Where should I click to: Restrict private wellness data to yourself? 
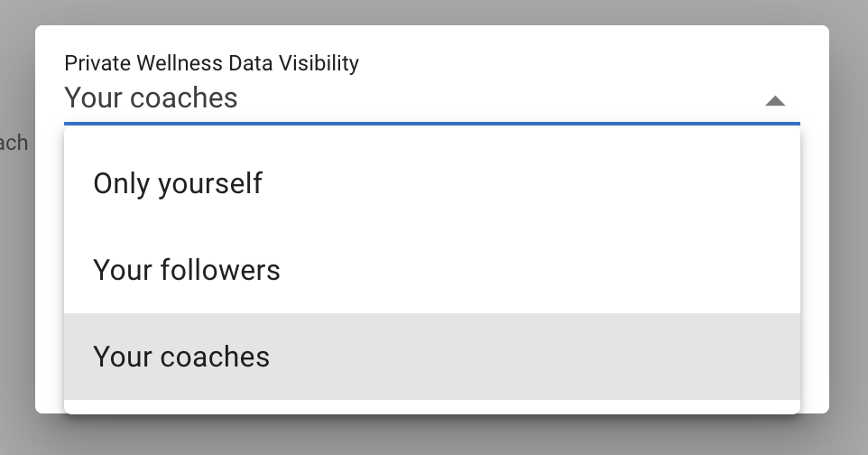click(178, 183)
